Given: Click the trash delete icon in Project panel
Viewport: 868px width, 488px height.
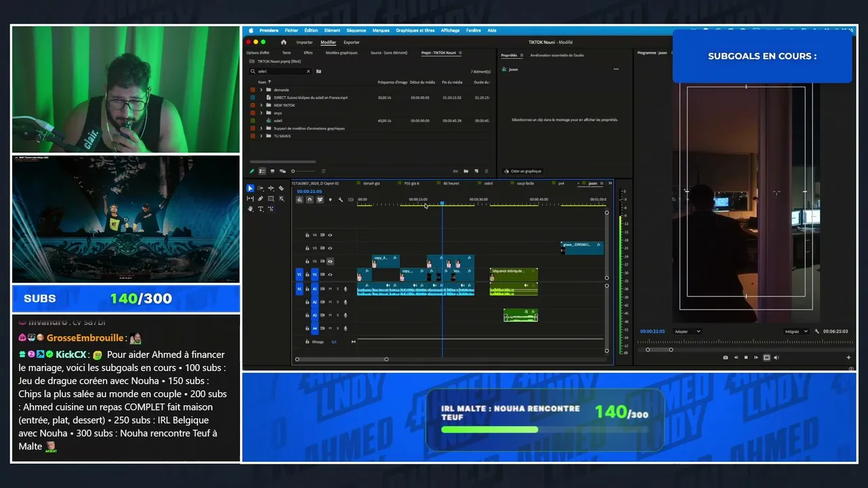Looking at the screenshot, I should click(x=487, y=171).
